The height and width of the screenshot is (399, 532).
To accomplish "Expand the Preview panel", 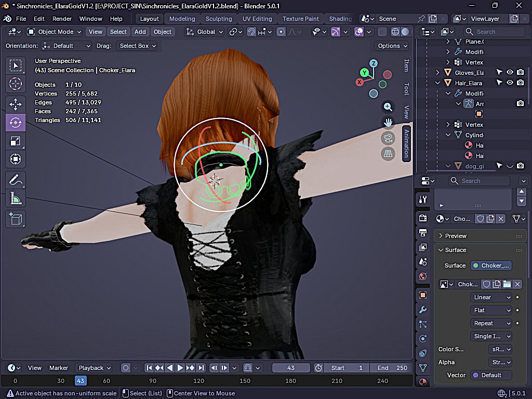I will (456, 236).
